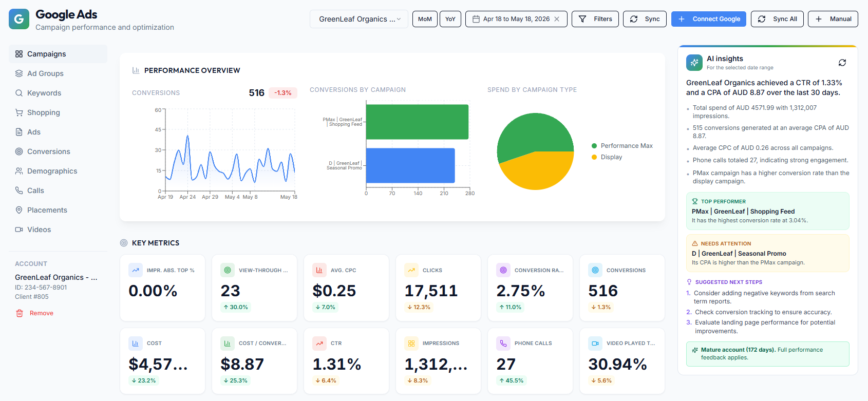Remove the GreenLeaf Organics account
Screen dimensions: 868x401
pos(35,313)
